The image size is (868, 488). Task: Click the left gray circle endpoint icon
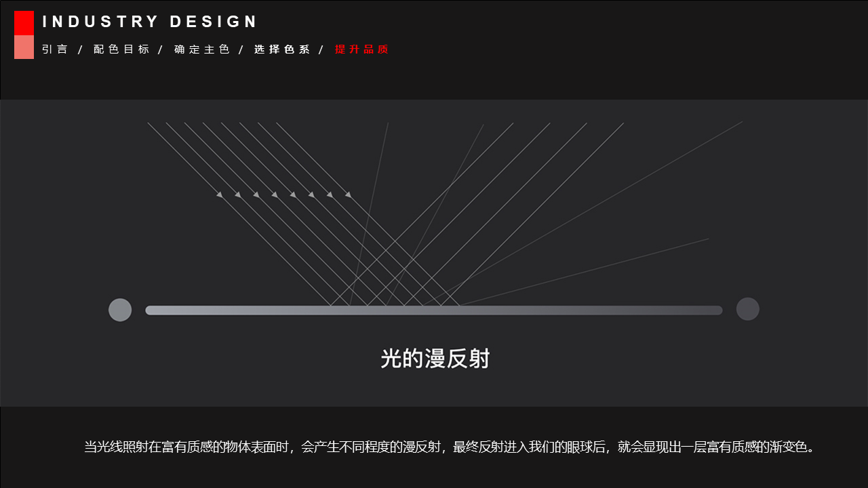tap(120, 310)
